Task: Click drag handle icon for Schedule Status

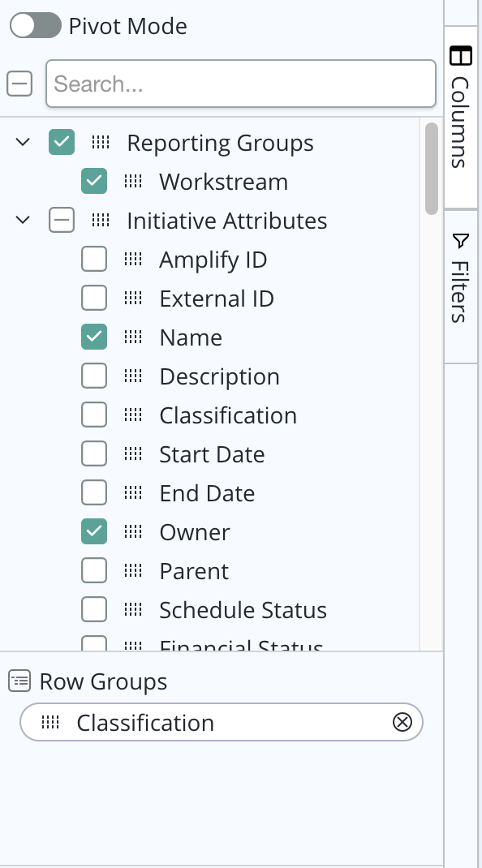Action: coord(133,610)
